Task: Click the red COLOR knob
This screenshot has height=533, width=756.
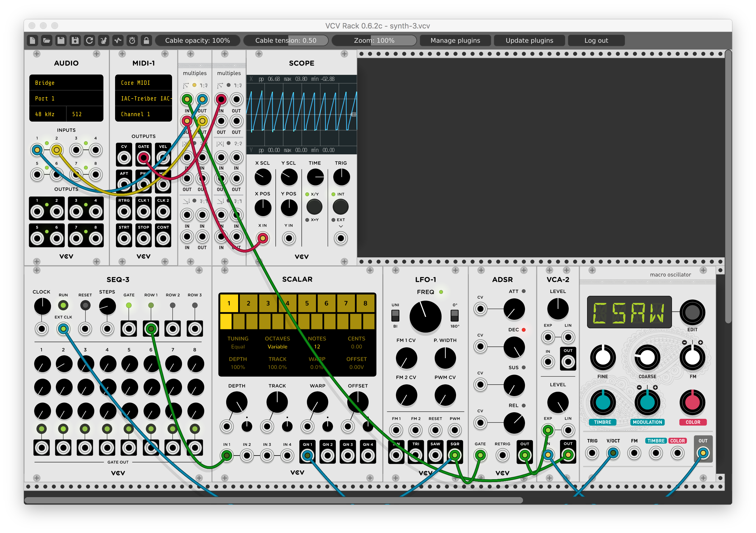Action: tap(692, 402)
